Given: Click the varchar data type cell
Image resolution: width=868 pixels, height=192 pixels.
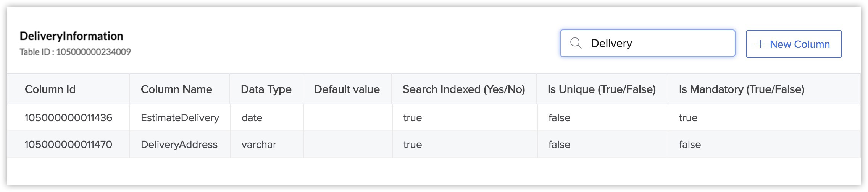Looking at the screenshot, I should point(259,145).
